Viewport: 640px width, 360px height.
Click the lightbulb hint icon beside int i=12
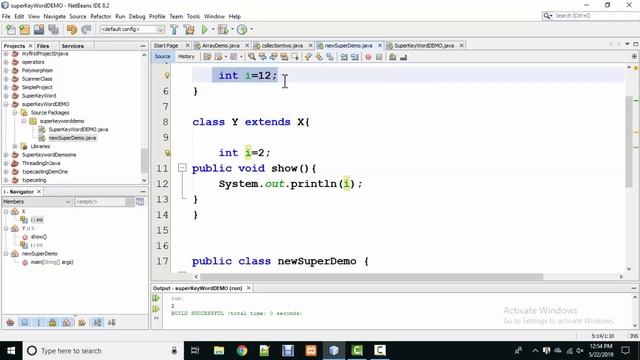pyautogui.click(x=167, y=76)
